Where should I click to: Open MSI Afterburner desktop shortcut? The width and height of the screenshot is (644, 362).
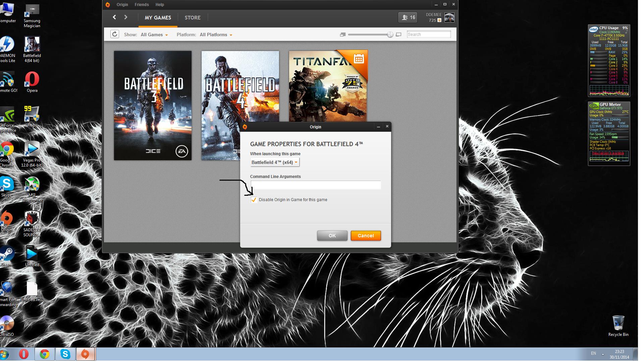tap(32, 184)
